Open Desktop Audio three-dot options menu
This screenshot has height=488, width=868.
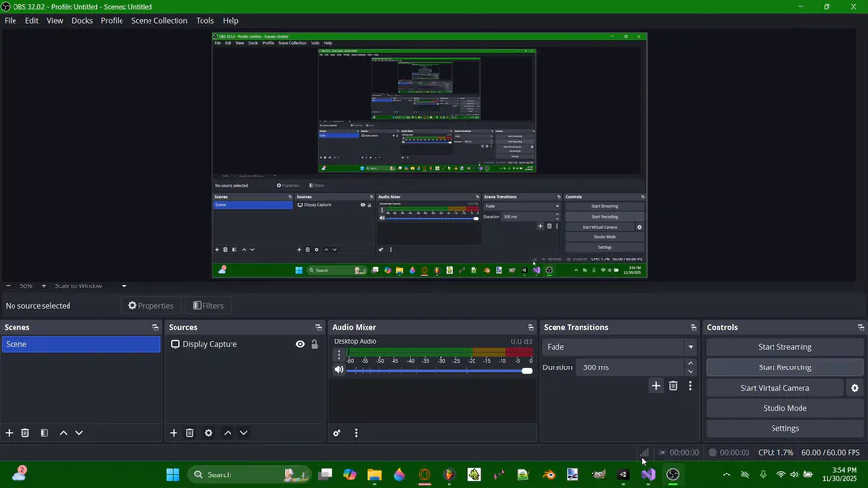(x=339, y=355)
